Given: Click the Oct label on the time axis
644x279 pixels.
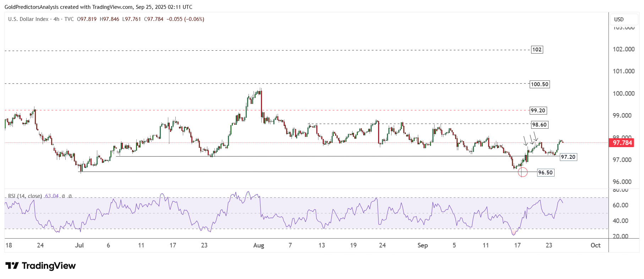Looking at the screenshot, I should point(595,245).
